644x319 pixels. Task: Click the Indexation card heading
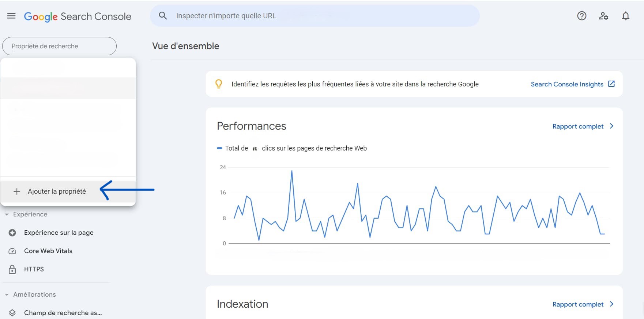point(242,304)
